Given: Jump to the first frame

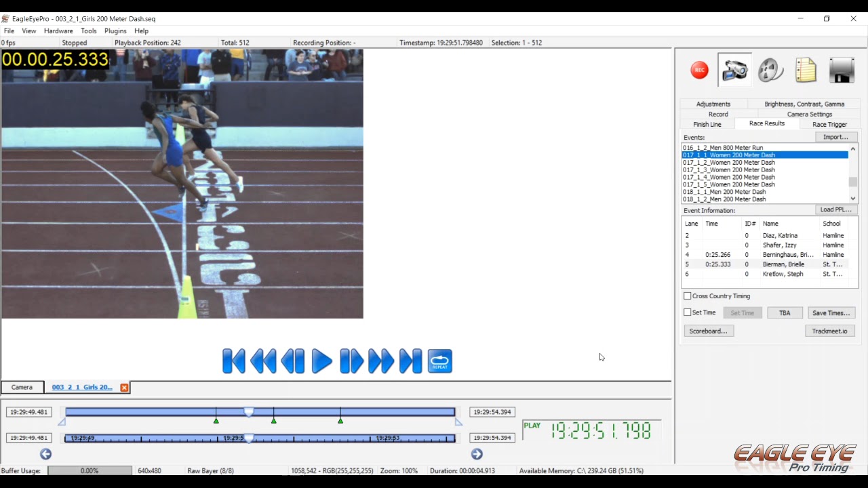Looking at the screenshot, I should click(x=234, y=361).
